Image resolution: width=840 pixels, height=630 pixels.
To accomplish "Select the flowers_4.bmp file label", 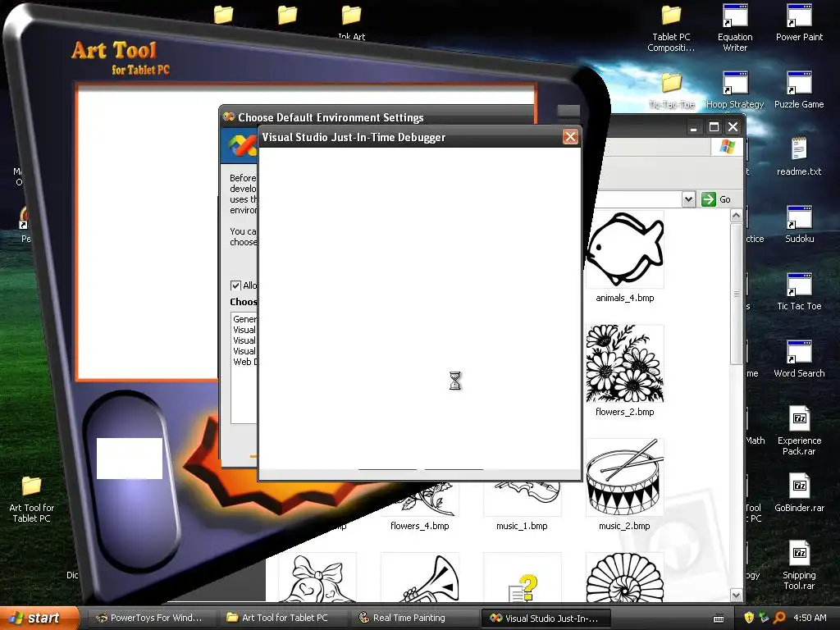I will coord(419,526).
